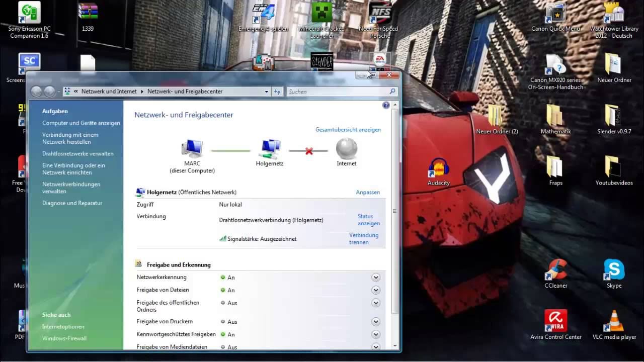Image resolution: width=644 pixels, height=362 pixels.
Task: Open Eine Verbindung oder ein Netzwerk einrichten
Action: pyautogui.click(x=73, y=169)
